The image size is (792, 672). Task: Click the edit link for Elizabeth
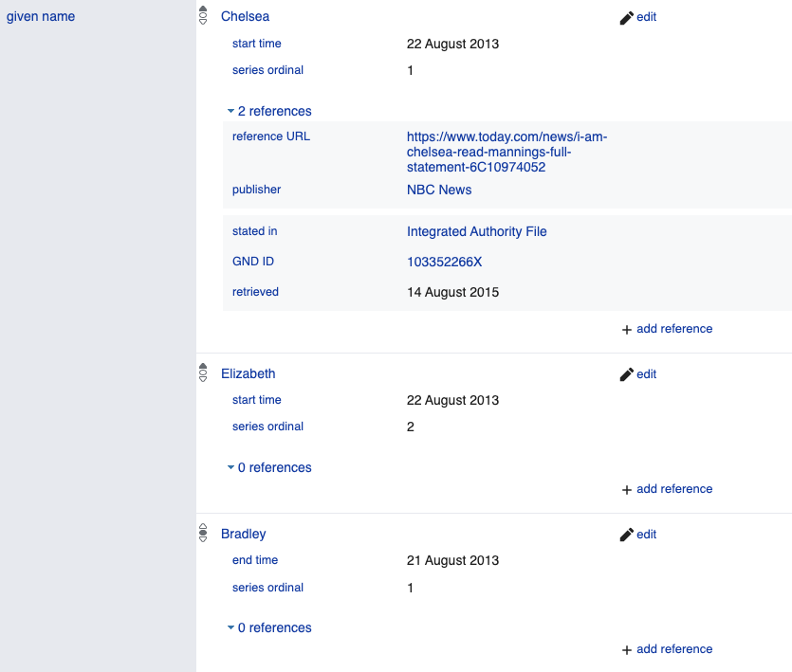[646, 374]
